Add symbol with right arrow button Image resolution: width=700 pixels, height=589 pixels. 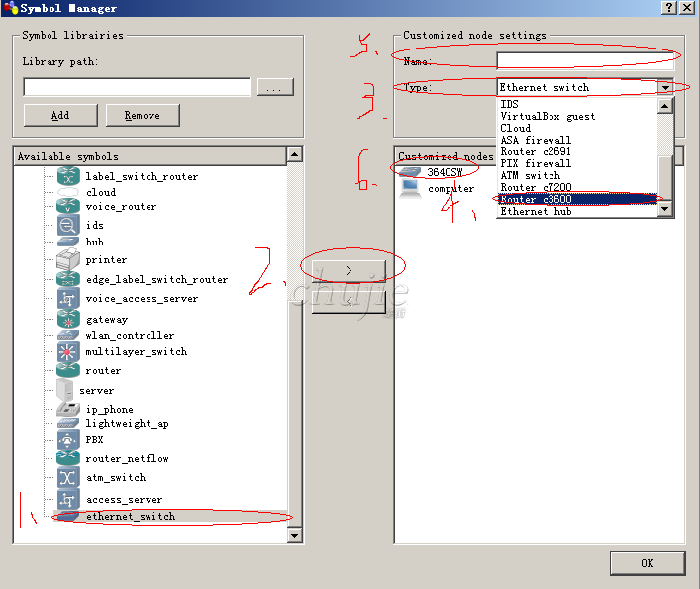tap(349, 270)
